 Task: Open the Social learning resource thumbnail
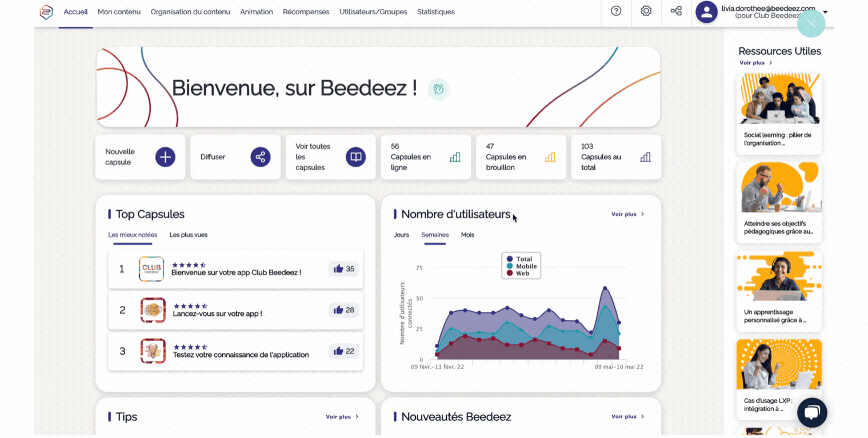pyautogui.click(x=778, y=99)
